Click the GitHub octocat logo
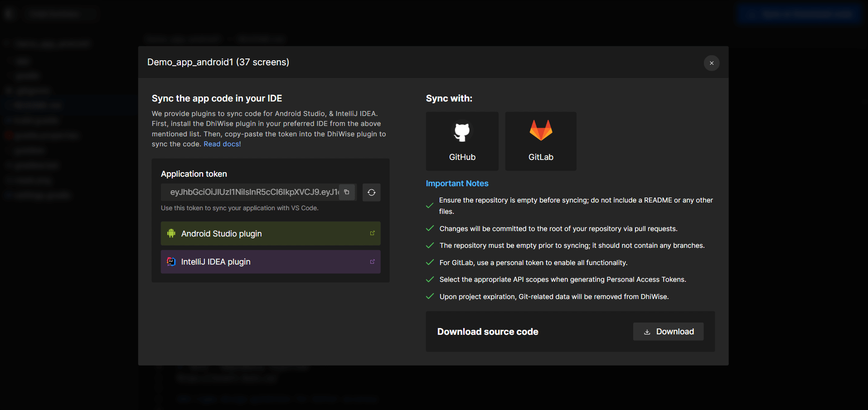 [x=462, y=131]
